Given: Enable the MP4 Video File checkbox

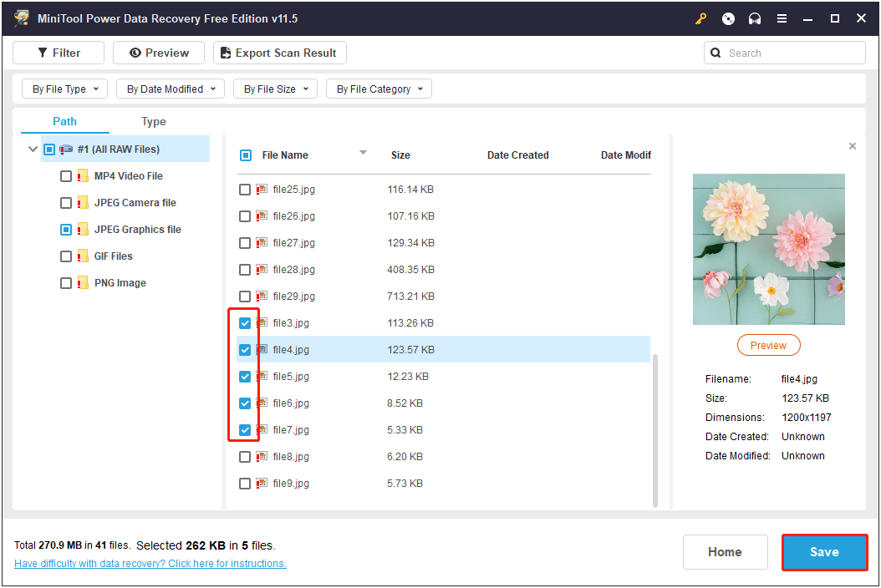Looking at the screenshot, I should (x=65, y=175).
